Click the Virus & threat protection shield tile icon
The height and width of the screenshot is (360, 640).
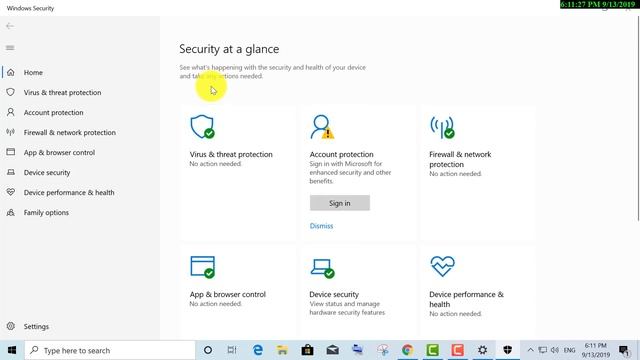pos(202,127)
